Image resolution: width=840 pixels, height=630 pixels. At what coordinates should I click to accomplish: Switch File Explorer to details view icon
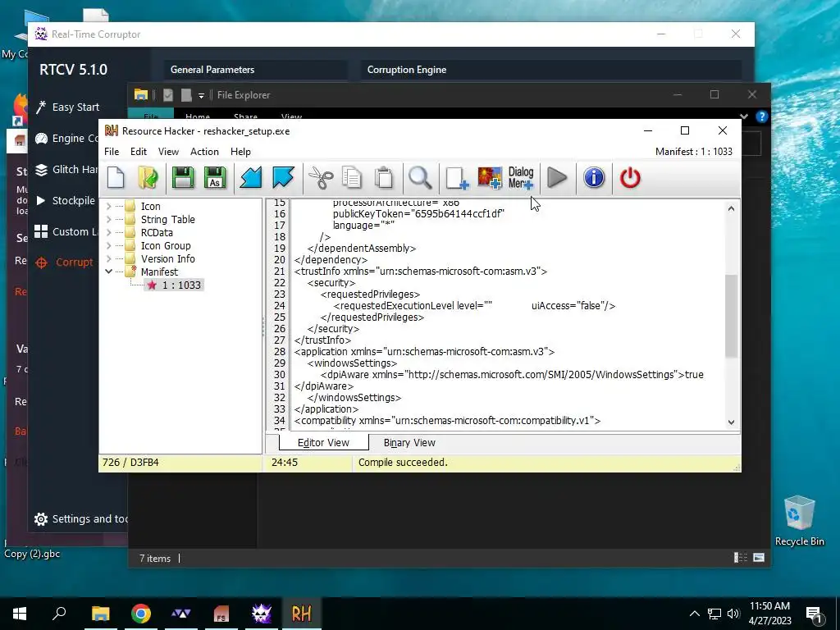[x=741, y=558]
